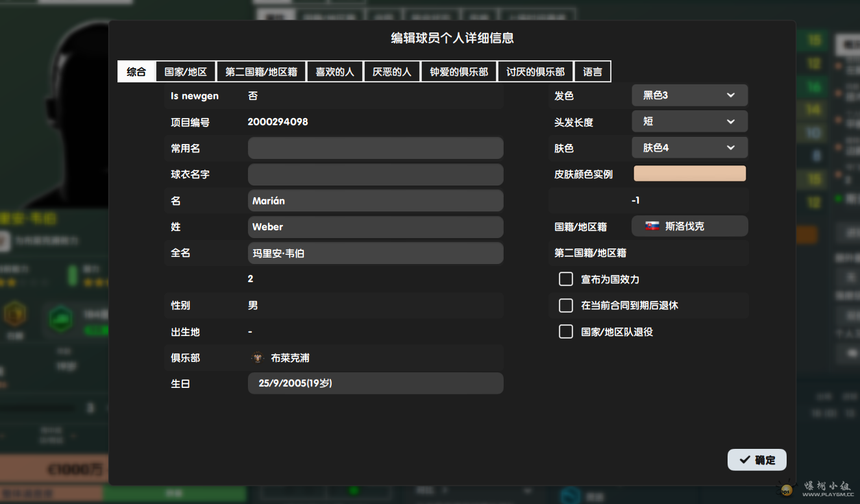Tick the 在当前合同到期后退休 checkbox
This screenshot has height=504, width=860.
click(566, 306)
